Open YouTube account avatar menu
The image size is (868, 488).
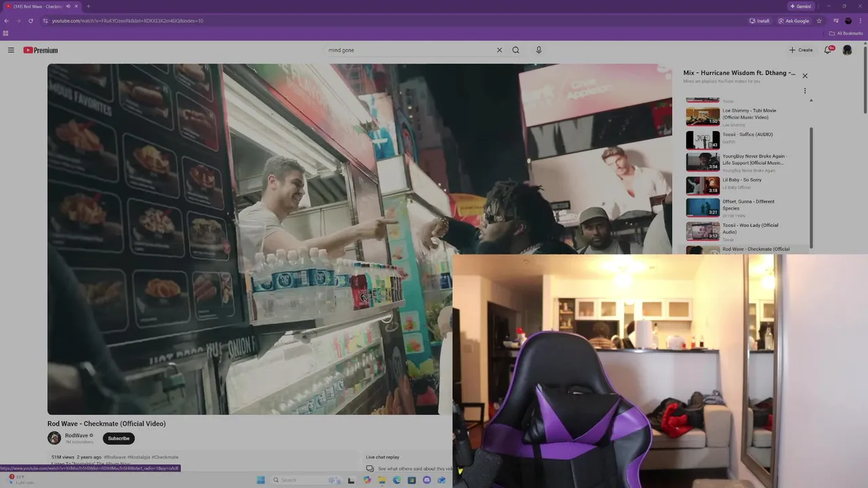pos(847,50)
